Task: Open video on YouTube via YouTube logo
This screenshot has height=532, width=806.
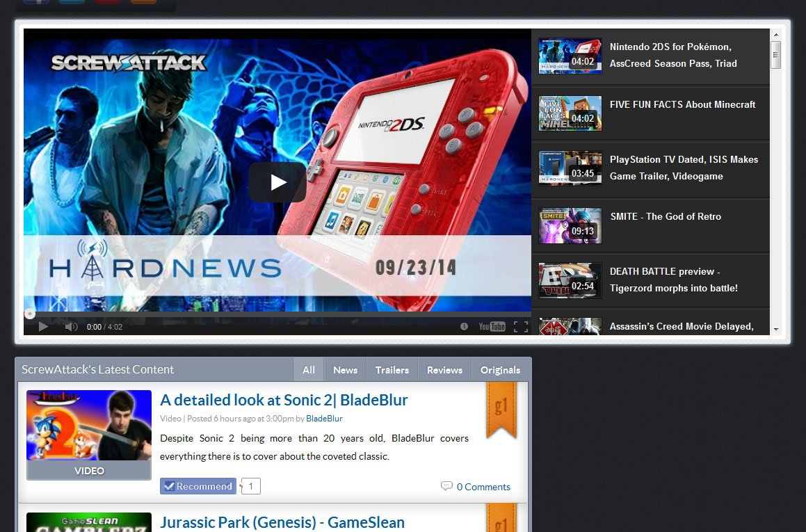Action: coord(492,326)
